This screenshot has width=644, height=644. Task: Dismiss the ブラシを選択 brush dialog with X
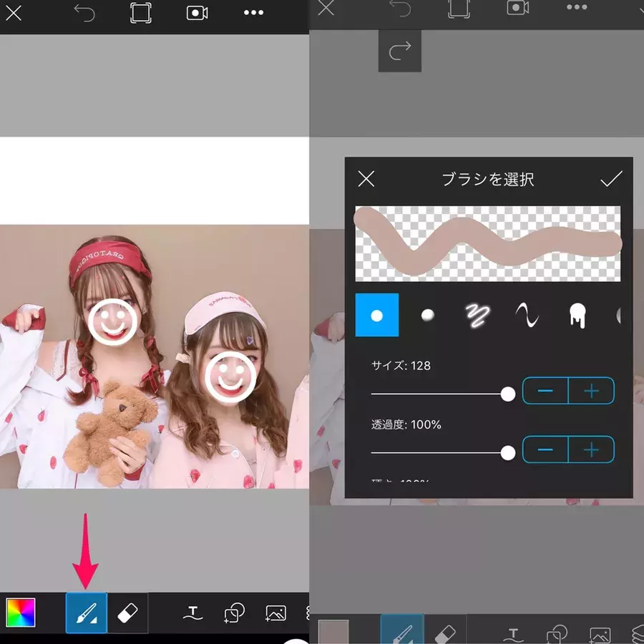[366, 179]
